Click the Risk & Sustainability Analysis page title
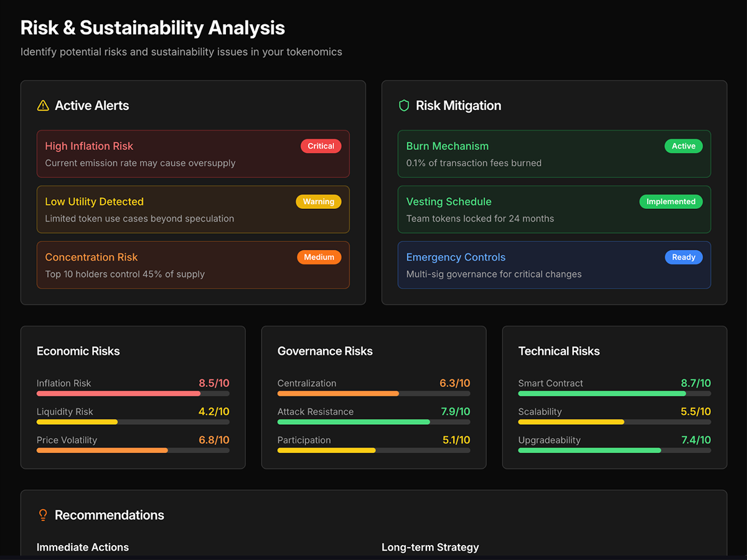This screenshot has width=747, height=560. tap(153, 28)
